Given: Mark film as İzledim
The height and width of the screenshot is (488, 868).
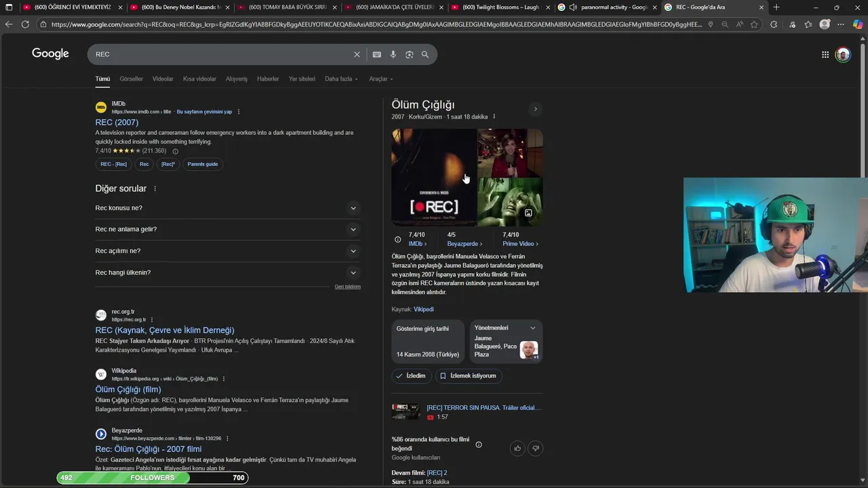Looking at the screenshot, I should pos(412,375).
